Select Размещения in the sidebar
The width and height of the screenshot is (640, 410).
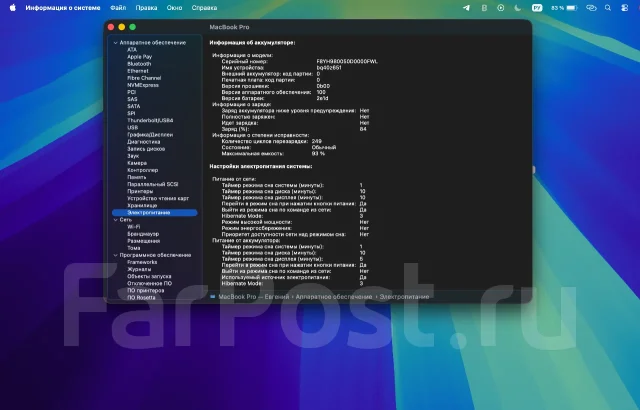click(x=143, y=241)
